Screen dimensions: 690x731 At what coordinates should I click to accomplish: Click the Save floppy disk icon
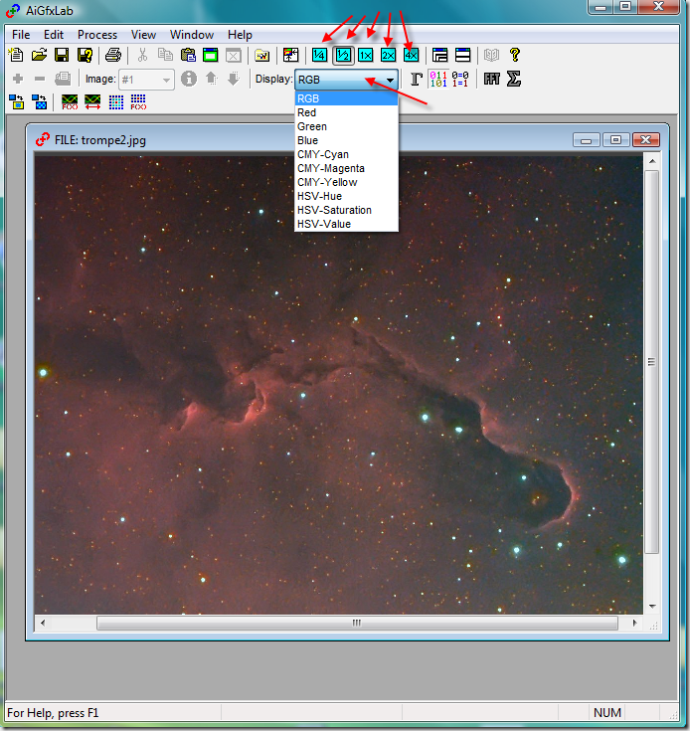pos(62,55)
